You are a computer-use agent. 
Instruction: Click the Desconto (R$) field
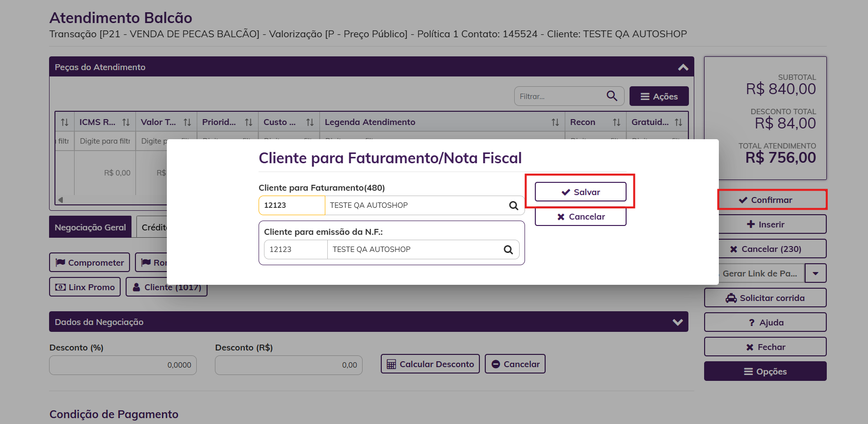point(289,365)
